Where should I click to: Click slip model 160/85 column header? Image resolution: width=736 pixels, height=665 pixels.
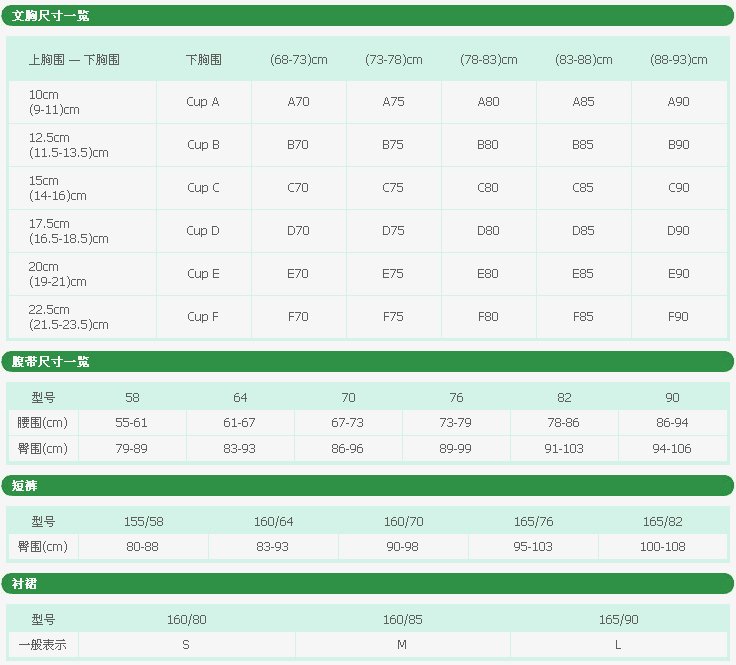coord(402,619)
